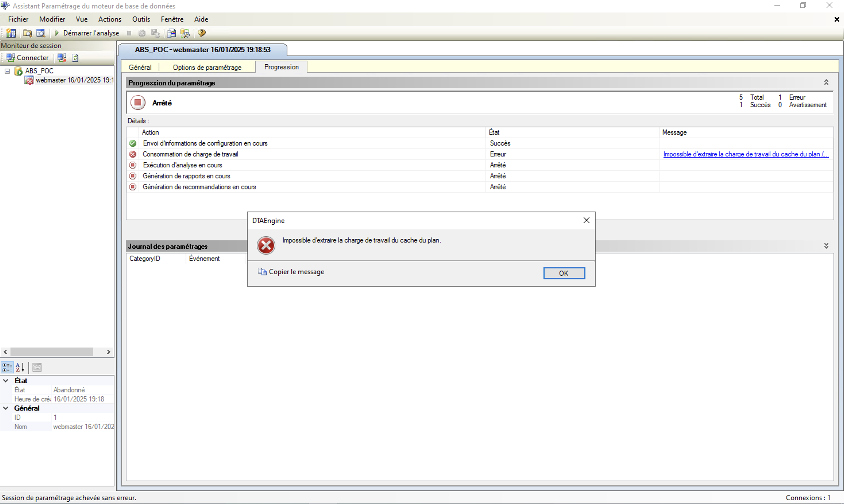Click the red error icon in DTAEngine dialog
Image resolution: width=844 pixels, height=504 pixels.
click(x=266, y=245)
